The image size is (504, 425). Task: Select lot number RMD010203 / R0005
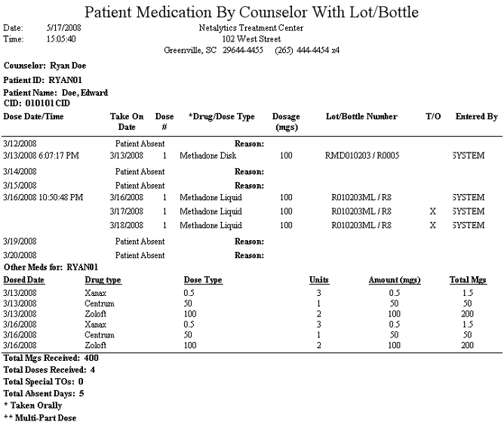pyautogui.click(x=362, y=156)
